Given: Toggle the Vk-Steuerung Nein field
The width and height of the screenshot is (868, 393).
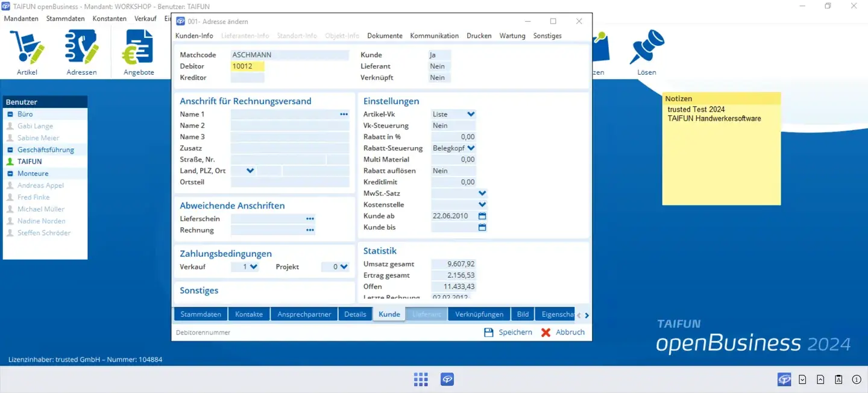Looking at the screenshot, I should pyautogui.click(x=454, y=125).
